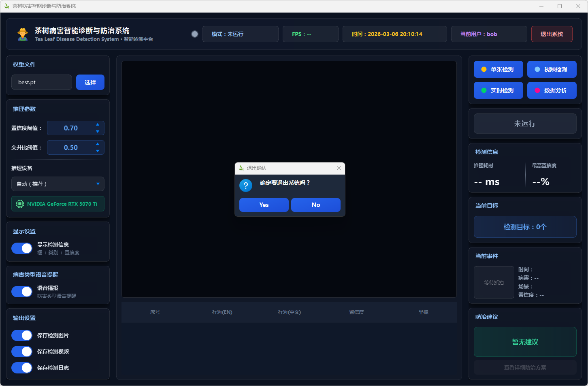
Task: Open the data analysis view
Action: click(x=552, y=90)
